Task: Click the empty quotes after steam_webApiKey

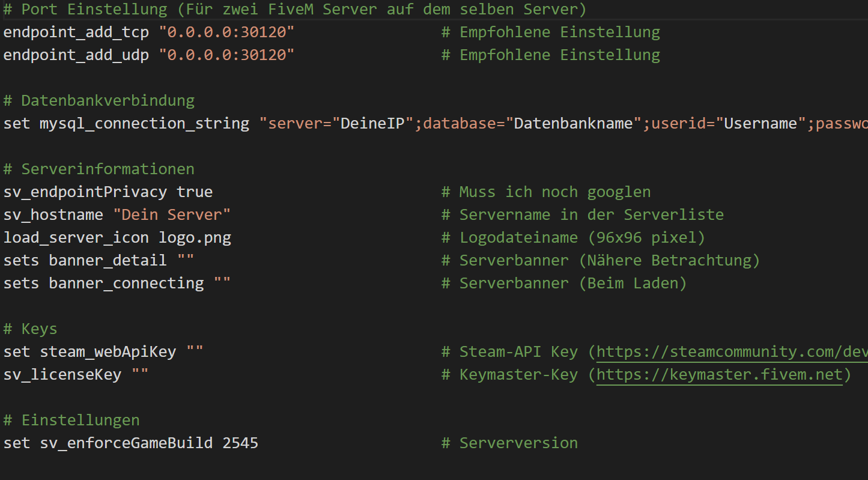Action: (x=195, y=352)
